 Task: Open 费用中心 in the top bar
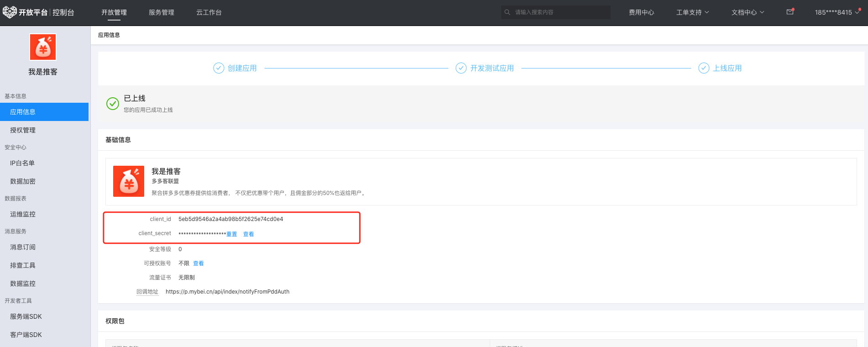(641, 12)
